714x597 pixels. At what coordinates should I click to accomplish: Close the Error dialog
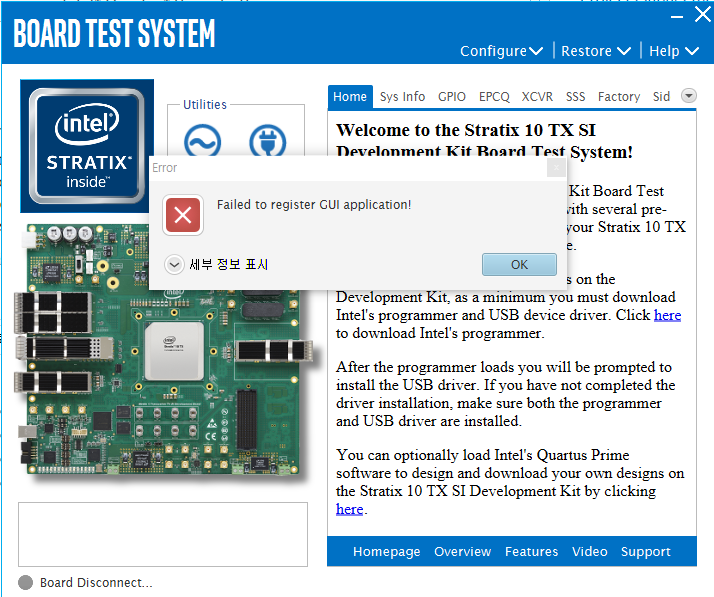click(x=556, y=168)
